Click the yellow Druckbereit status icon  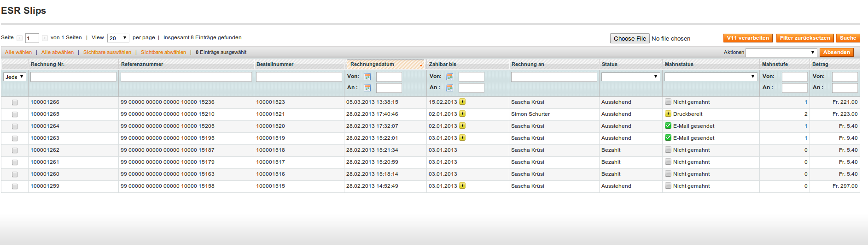pyautogui.click(x=668, y=114)
